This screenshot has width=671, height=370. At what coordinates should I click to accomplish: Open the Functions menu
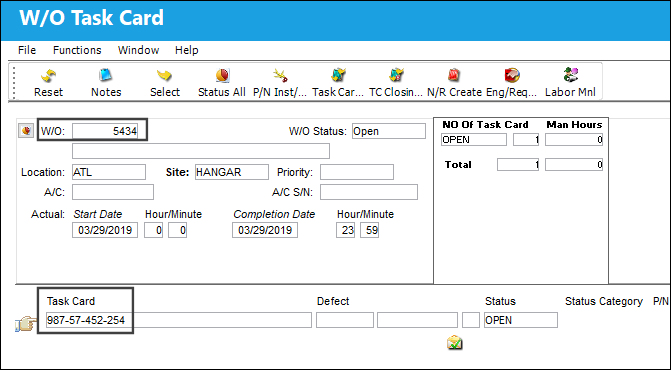point(77,50)
